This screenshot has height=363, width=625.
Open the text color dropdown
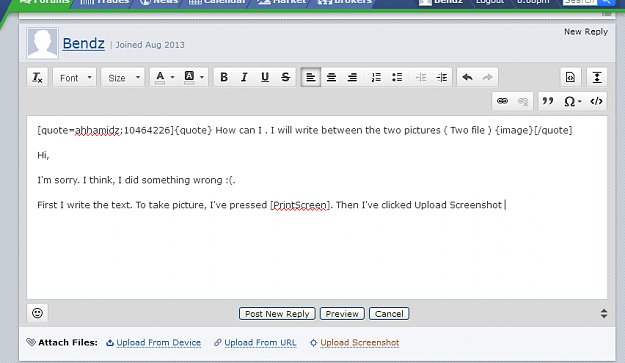pyautogui.click(x=172, y=77)
